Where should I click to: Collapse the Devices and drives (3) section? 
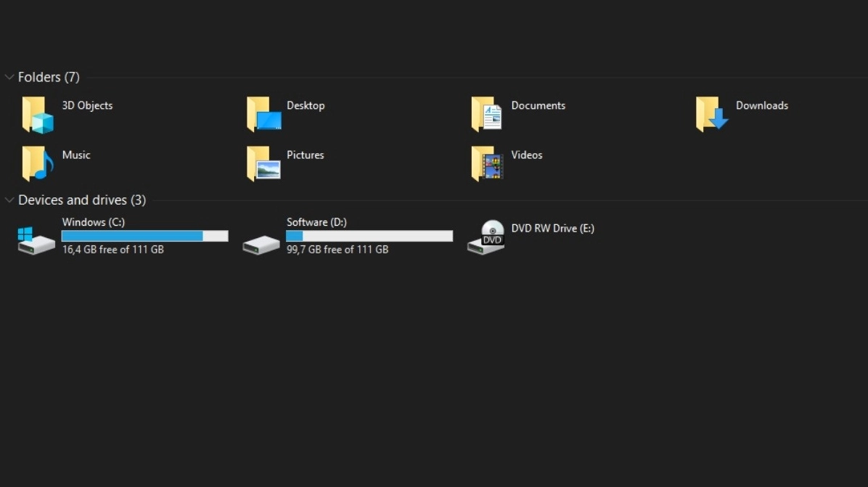(x=9, y=200)
